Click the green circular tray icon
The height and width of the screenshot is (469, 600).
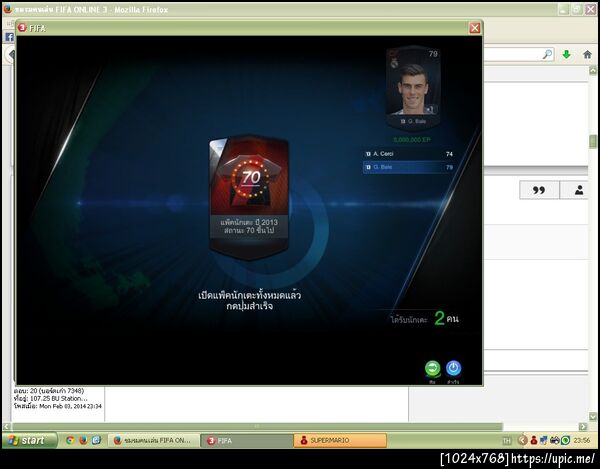click(566, 441)
